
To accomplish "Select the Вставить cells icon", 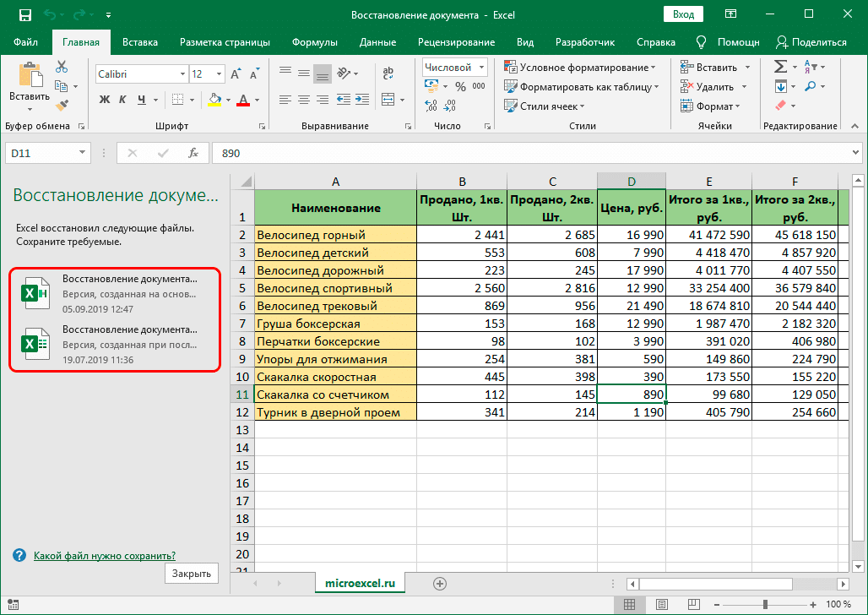I will (x=687, y=65).
